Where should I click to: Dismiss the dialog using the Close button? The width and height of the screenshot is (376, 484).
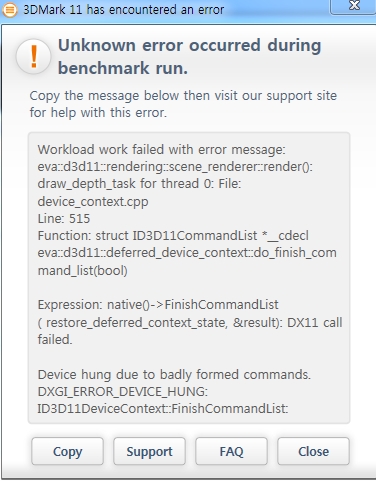click(313, 451)
